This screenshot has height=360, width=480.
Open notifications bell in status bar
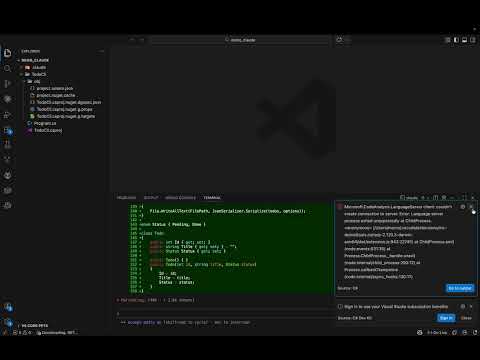point(475,333)
